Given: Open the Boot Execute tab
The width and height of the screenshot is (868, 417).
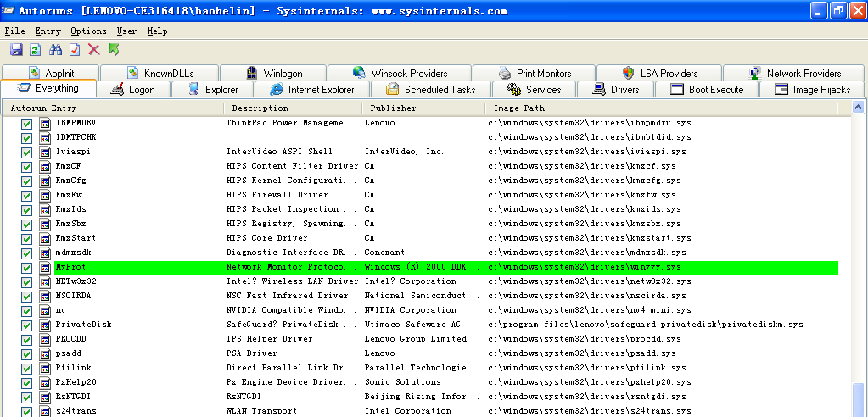Looking at the screenshot, I should coord(707,90).
